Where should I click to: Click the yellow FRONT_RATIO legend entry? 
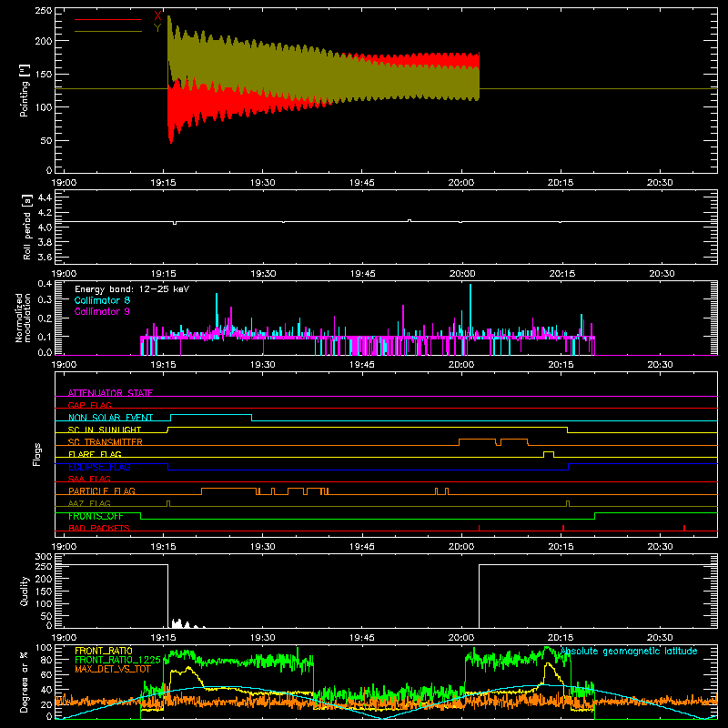point(104,651)
